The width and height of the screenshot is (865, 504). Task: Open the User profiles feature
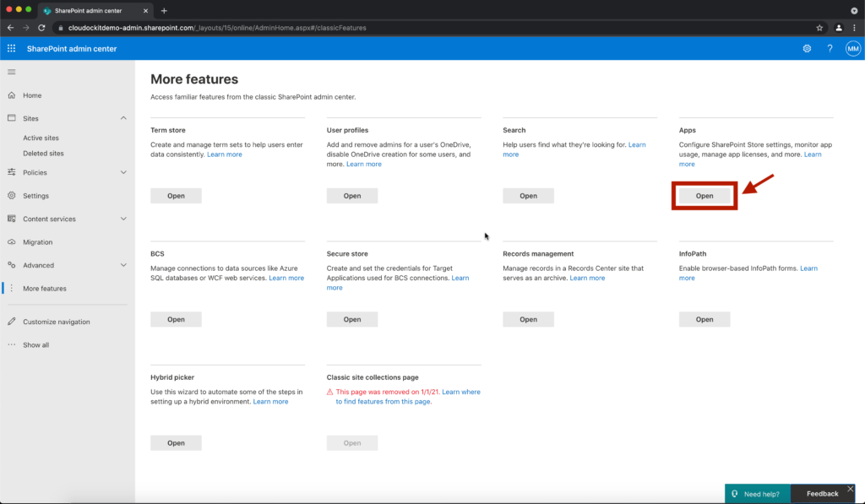(x=352, y=196)
